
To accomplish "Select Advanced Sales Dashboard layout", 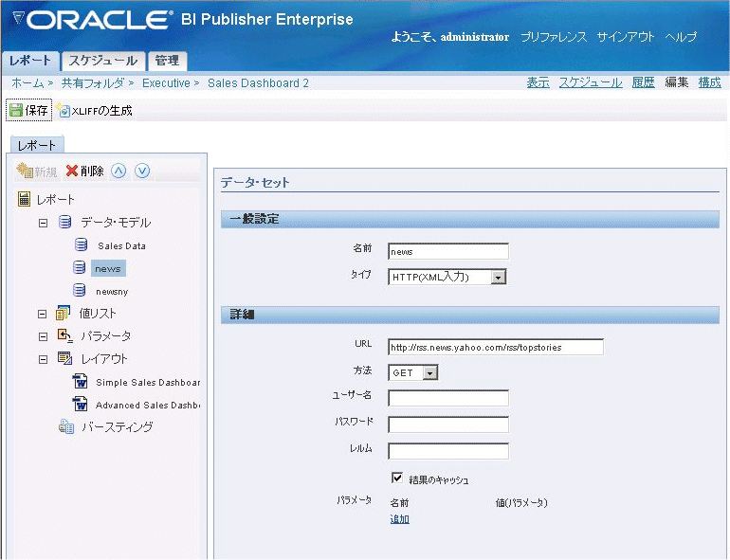I will (x=148, y=405).
